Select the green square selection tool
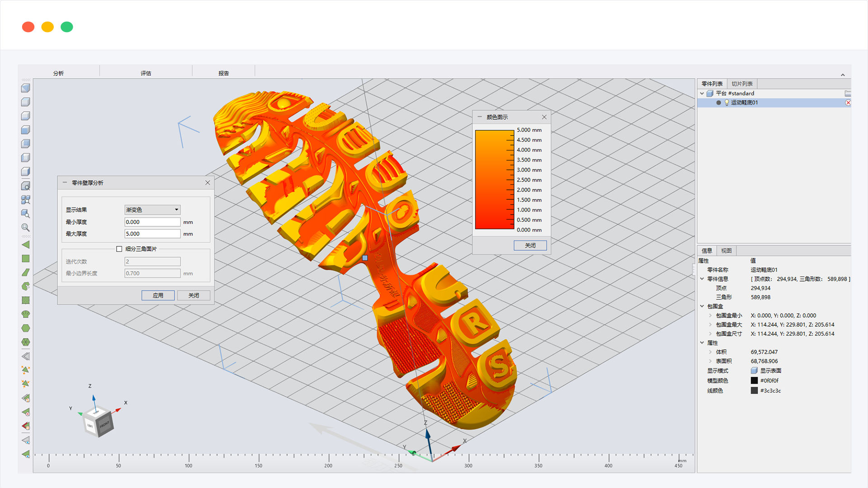 pos(26,258)
